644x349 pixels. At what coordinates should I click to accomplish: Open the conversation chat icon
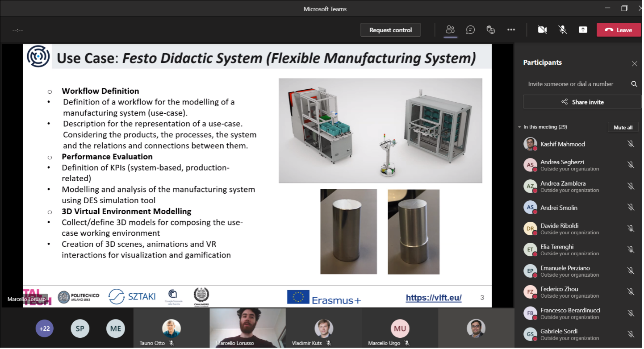point(470,30)
